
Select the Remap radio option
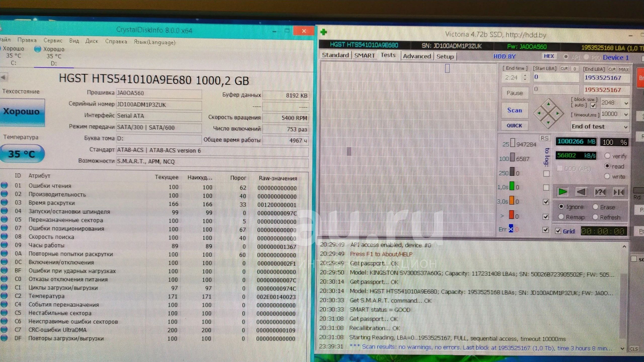point(561,217)
